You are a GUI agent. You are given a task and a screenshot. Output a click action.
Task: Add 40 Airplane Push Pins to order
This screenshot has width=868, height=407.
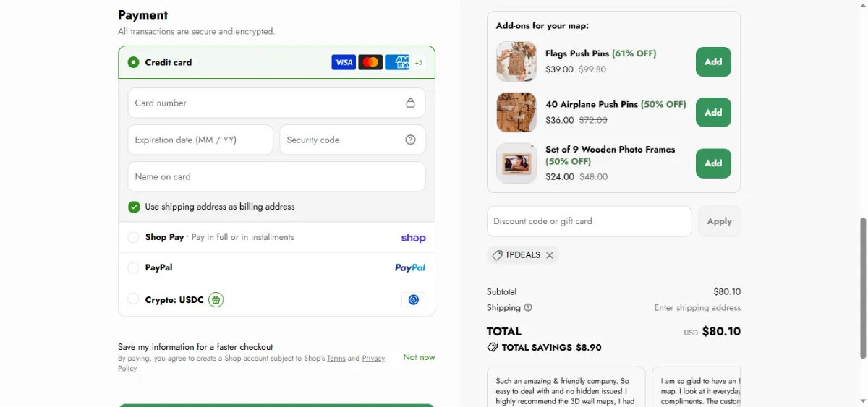pyautogui.click(x=713, y=112)
